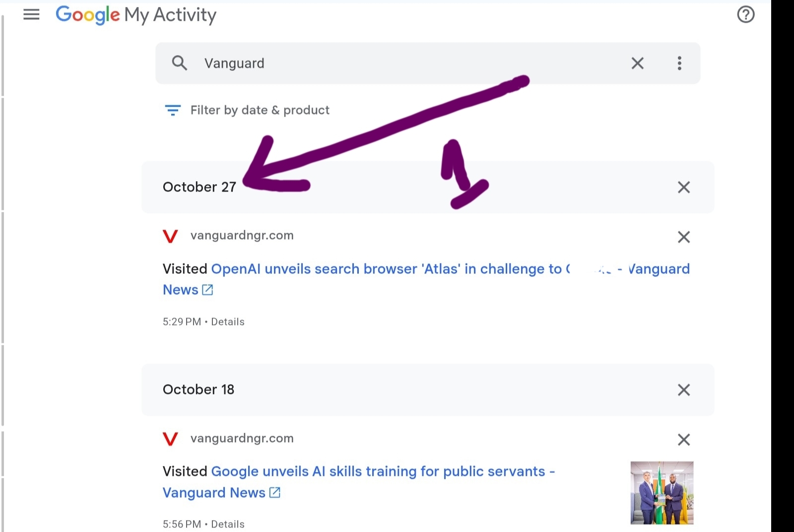Clear the Vanguard search text

(x=637, y=63)
